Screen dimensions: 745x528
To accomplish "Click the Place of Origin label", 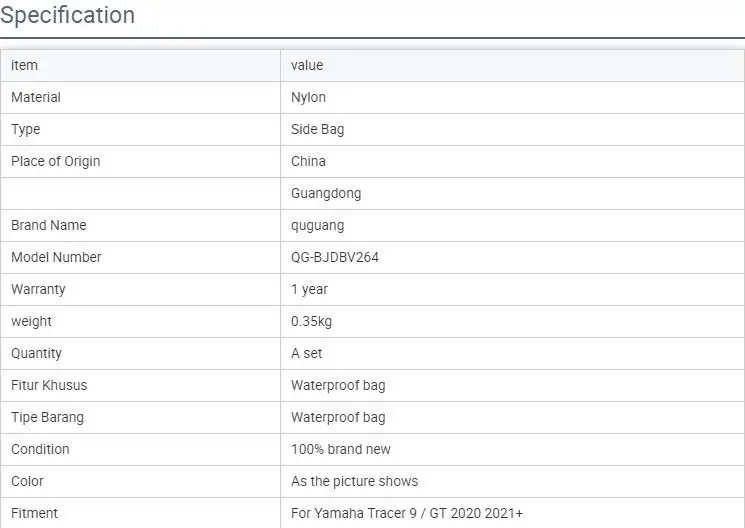I will (x=55, y=161).
